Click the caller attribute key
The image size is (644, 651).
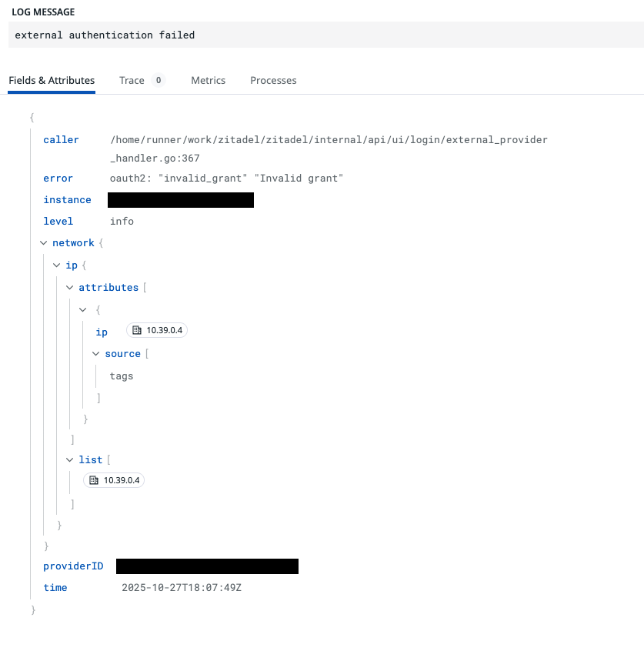coord(61,140)
